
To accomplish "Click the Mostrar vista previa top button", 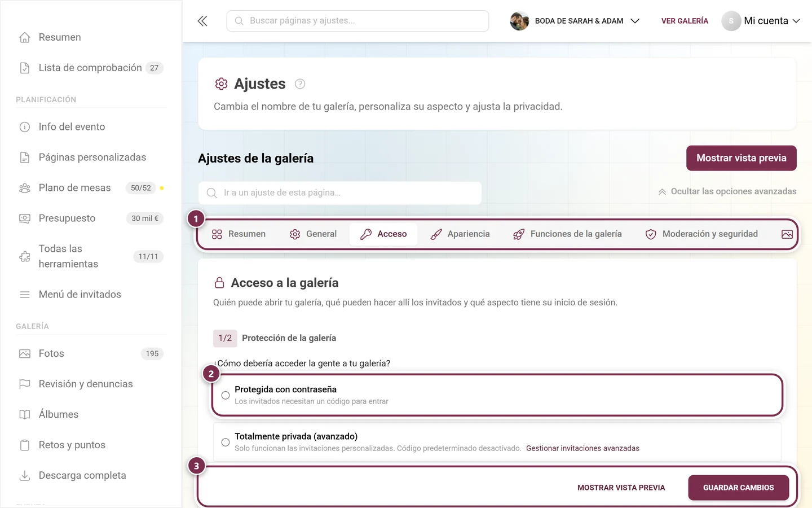I will 742,158.
